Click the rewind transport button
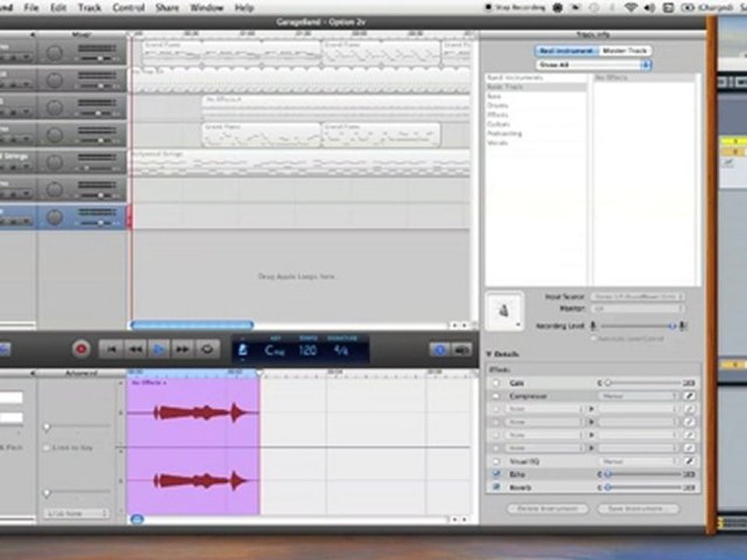The image size is (747, 560). click(x=135, y=349)
